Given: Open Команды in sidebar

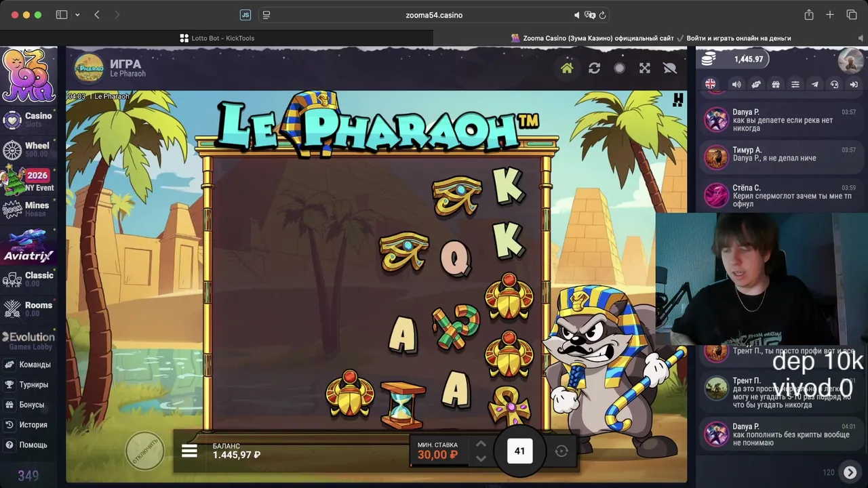Looking at the screenshot, I should 28,365.
